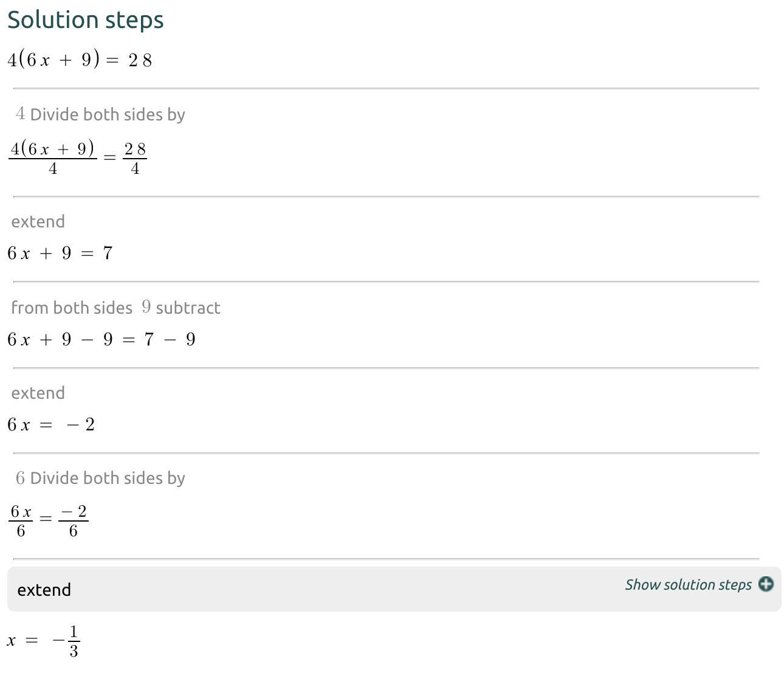
Task: Click the second Divide both sides by label
Action: point(107,478)
